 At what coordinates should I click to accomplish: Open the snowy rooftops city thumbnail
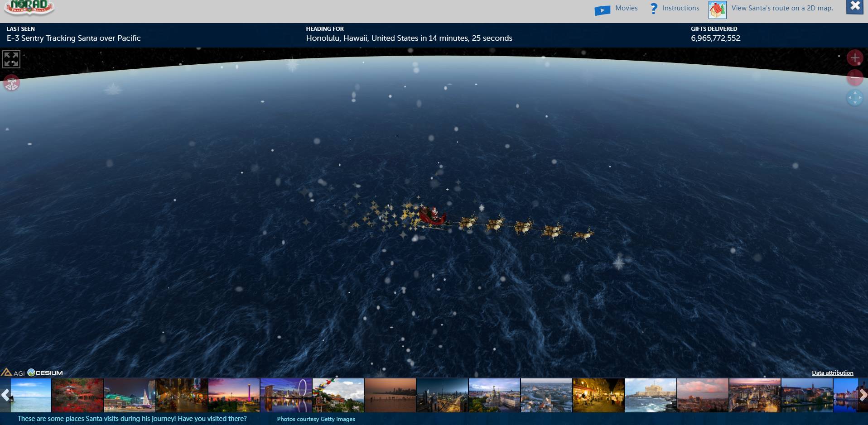546,395
